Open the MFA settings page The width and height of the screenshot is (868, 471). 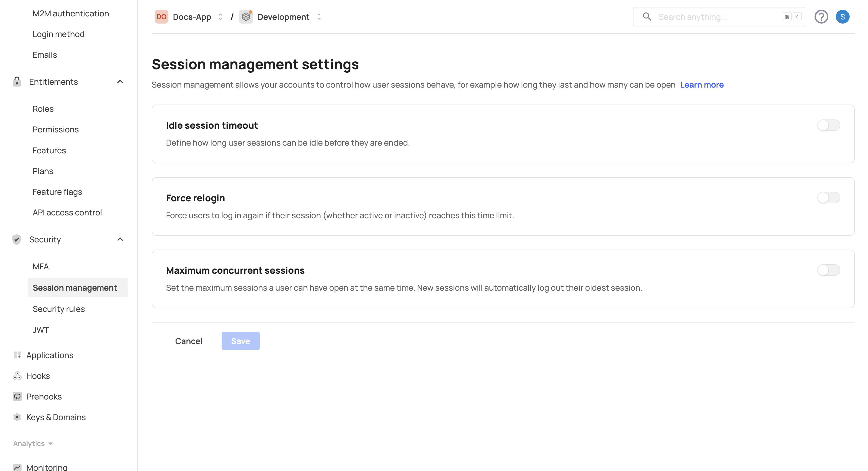point(41,266)
